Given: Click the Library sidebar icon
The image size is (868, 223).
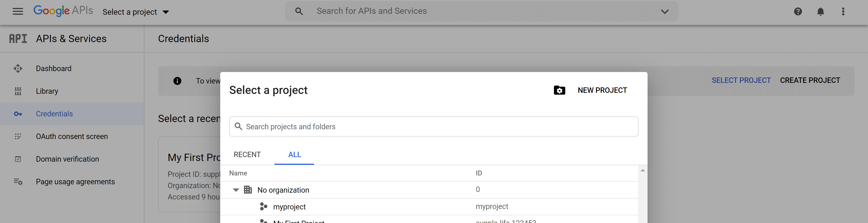Looking at the screenshot, I should (x=18, y=91).
